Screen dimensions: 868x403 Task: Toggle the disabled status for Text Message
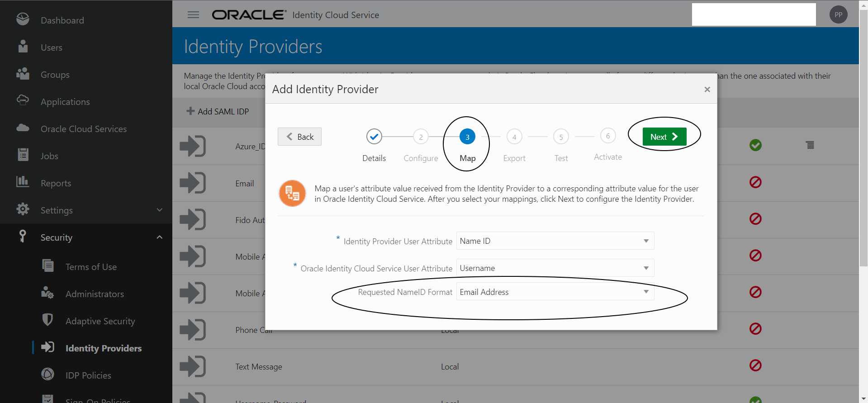755,365
